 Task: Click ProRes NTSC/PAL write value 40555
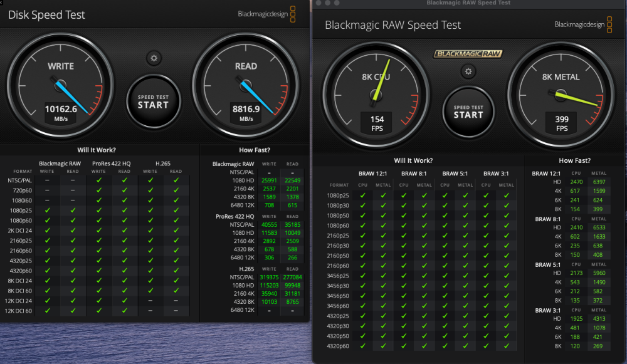pos(269,224)
